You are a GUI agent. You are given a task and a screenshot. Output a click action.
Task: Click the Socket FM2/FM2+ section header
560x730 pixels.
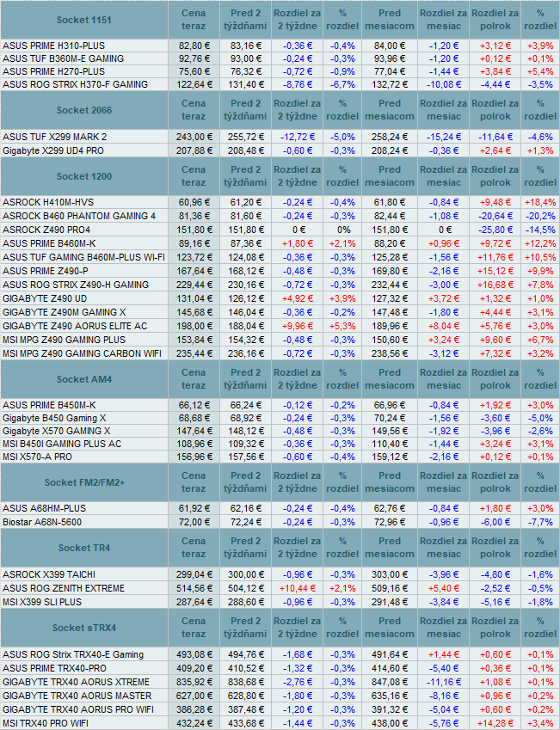84,482
